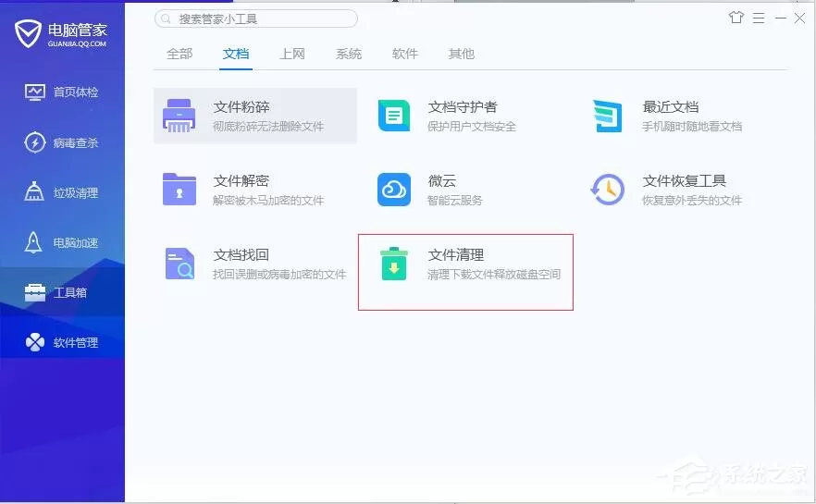Open 软件管理 in the sidebar
816x504 pixels.
click(x=62, y=342)
